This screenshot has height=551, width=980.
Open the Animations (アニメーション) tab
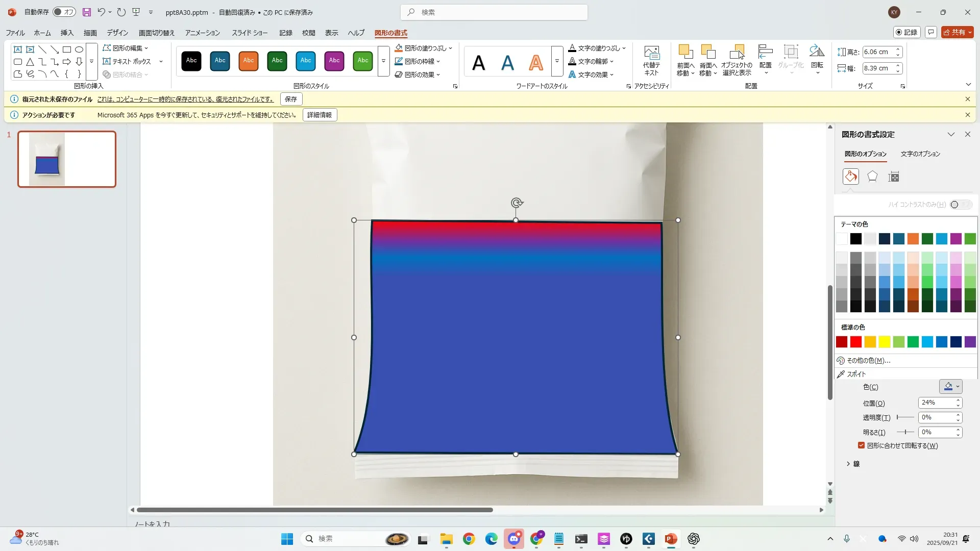[x=202, y=33]
